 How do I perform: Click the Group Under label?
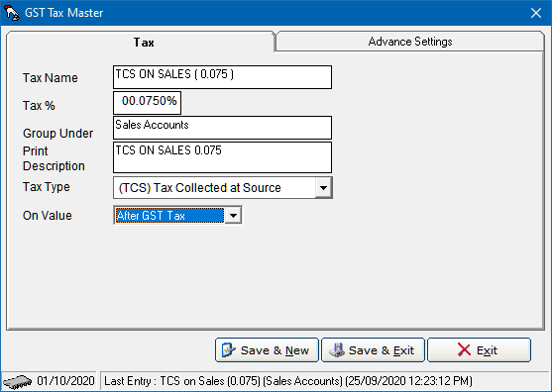(x=58, y=134)
